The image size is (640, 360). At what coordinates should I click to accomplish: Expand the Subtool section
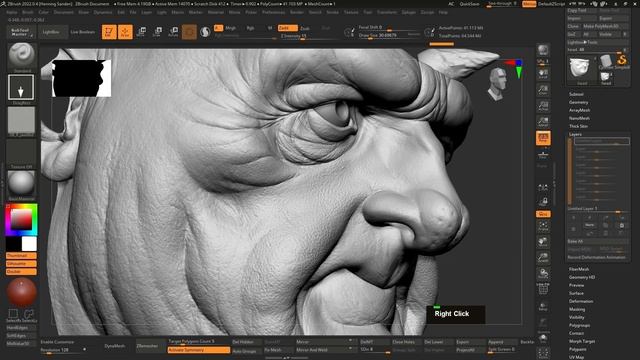click(576, 94)
